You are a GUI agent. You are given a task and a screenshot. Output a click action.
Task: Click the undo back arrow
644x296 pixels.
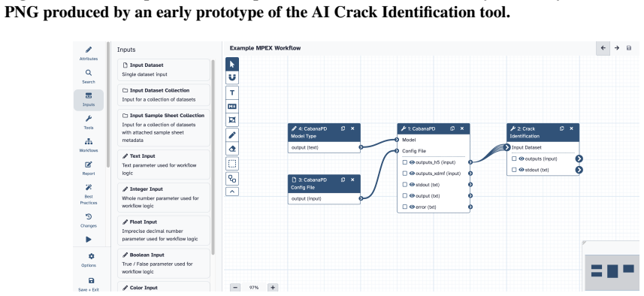(603, 48)
